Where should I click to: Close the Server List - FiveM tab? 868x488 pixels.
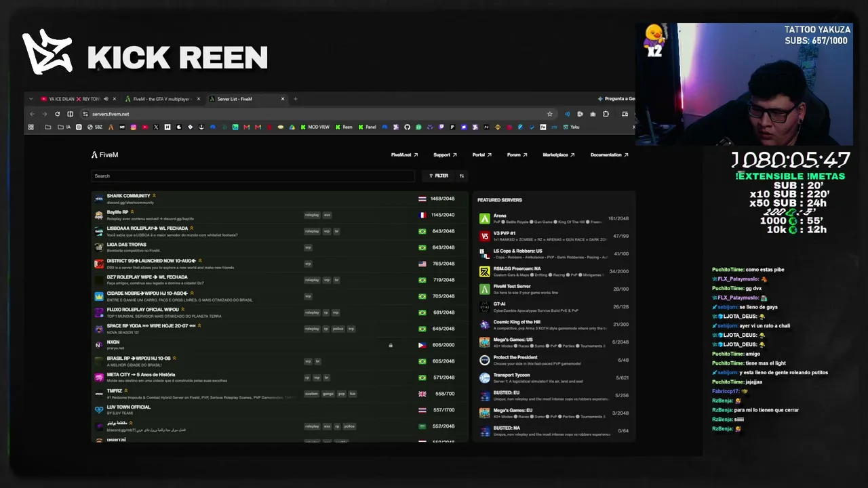(x=282, y=99)
